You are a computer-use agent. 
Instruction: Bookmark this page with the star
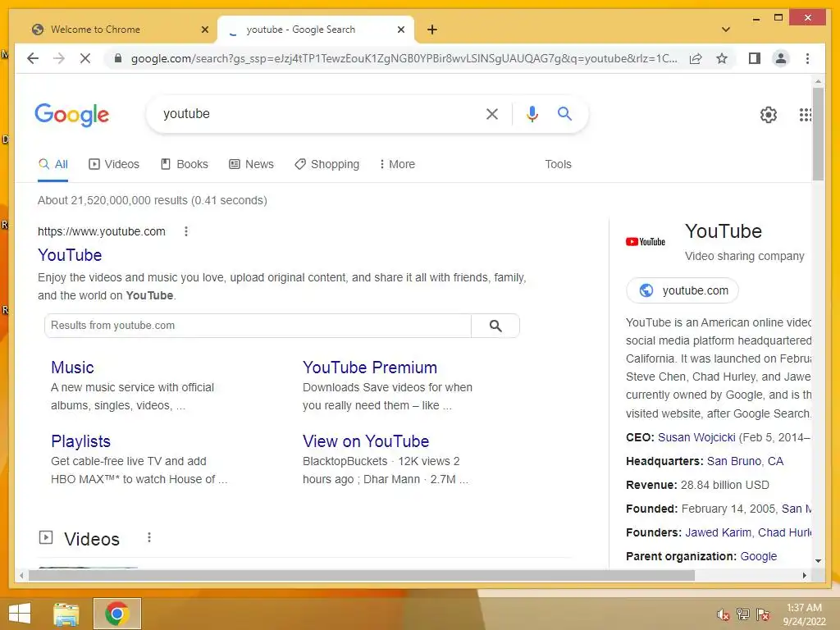pos(722,58)
